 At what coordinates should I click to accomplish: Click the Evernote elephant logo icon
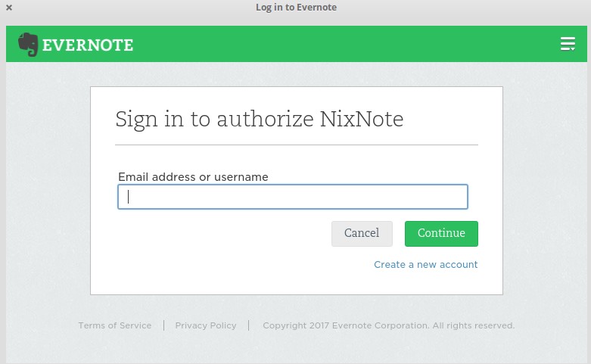click(28, 45)
